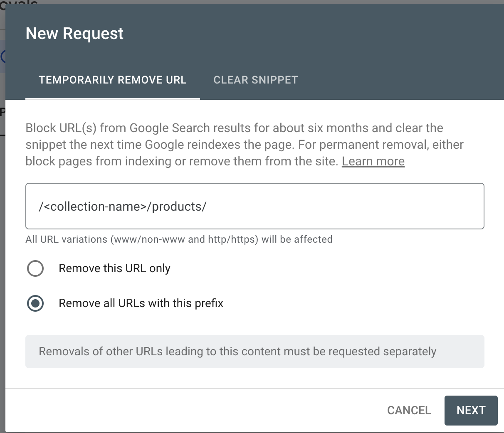
Task: Click the blank footer area left of Cancel
Action: pyautogui.click(x=187, y=411)
